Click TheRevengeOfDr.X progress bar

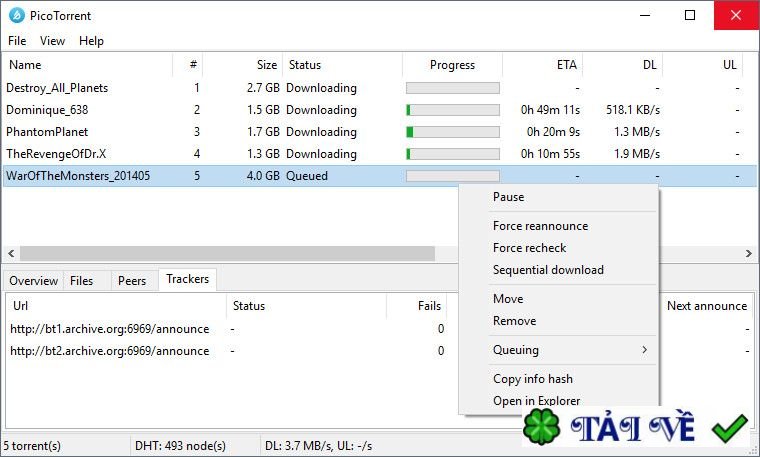coord(453,154)
